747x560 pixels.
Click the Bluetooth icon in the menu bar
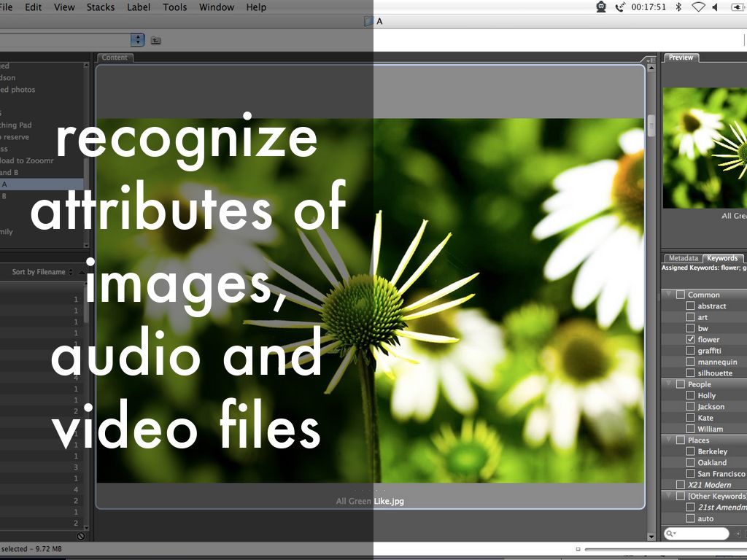pyautogui.click(x=678, y=7)
